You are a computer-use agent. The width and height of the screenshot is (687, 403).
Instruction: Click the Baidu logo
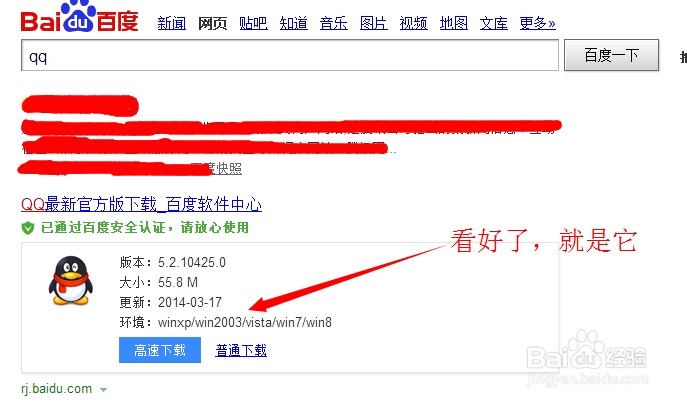pyautogui.click(x=79, y=18)
